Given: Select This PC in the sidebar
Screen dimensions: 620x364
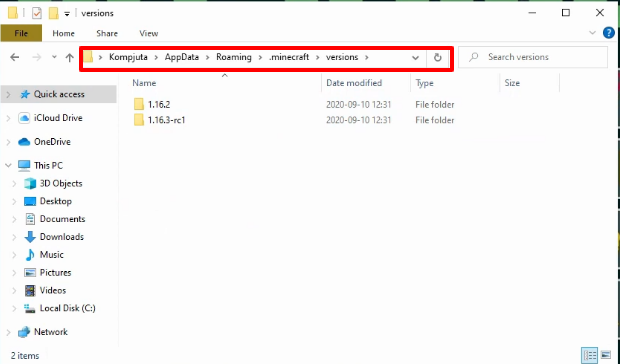Looking at the screenshot, I should tap(48, 165).
